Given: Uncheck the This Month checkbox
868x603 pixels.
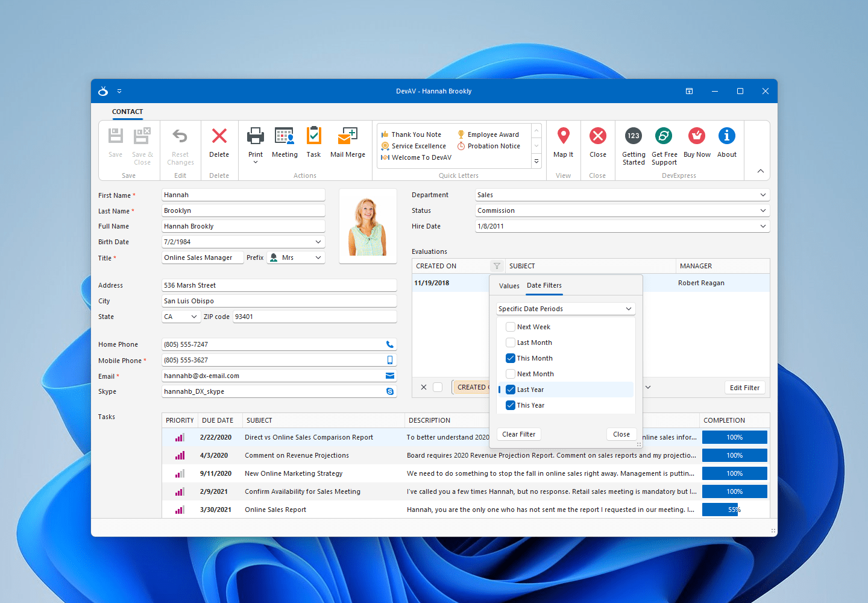Looking at the screenshot, I should click(511, 358).
